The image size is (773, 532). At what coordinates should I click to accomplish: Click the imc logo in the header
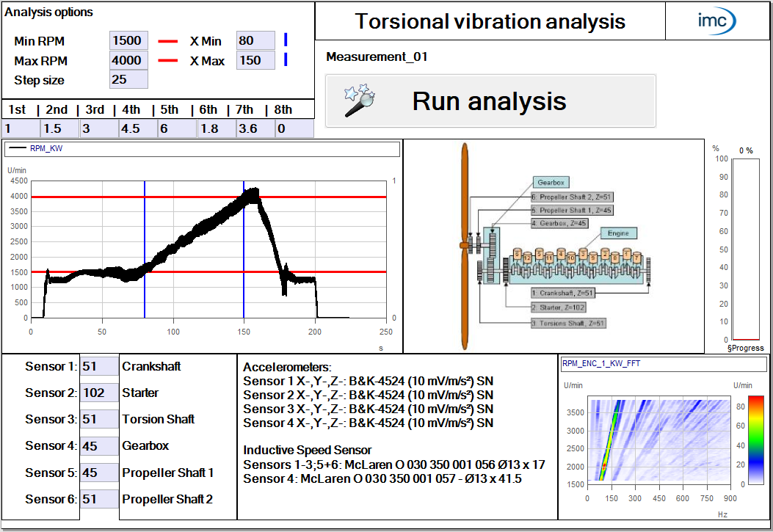coord(716,21)
